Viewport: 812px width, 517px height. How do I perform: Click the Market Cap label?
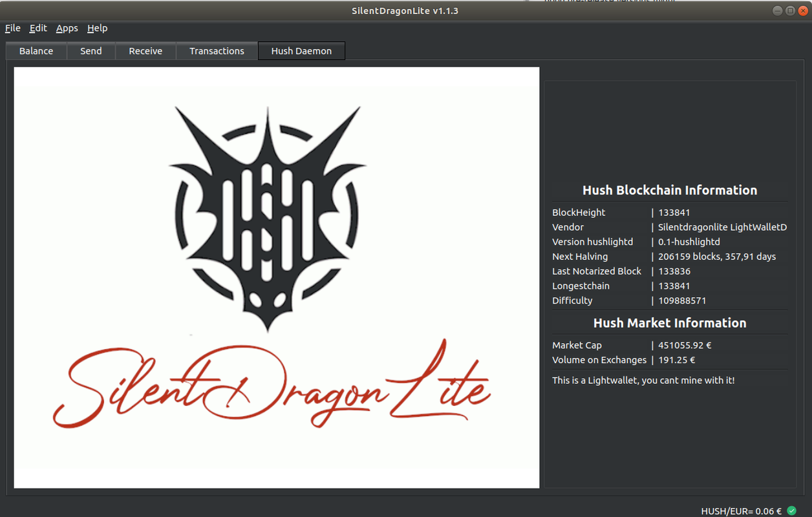577,346
